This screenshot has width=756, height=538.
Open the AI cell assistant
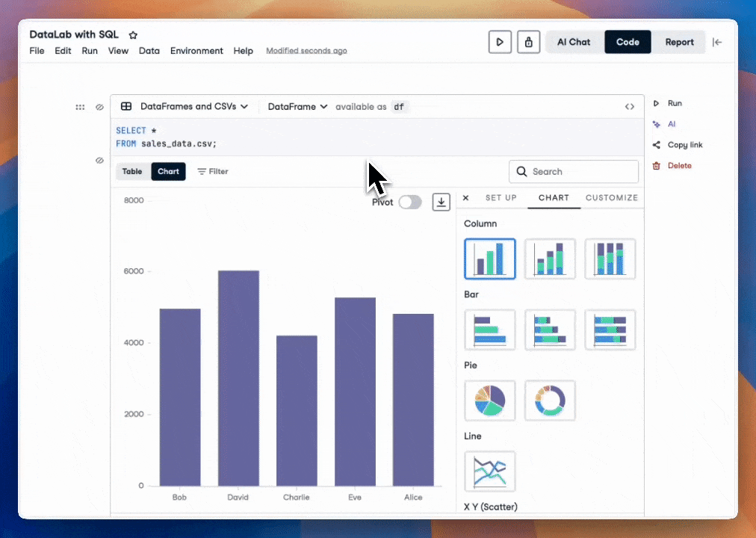664,124
